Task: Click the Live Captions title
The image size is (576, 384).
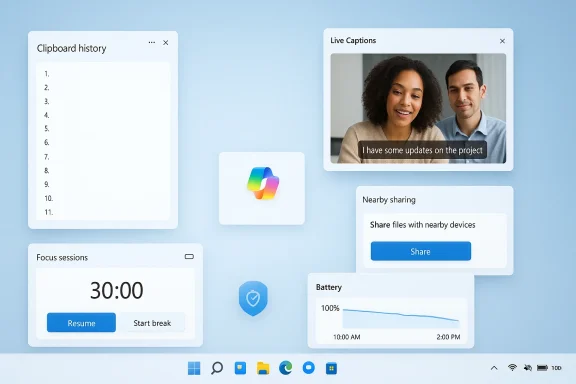Action: click(x=353, y=40)
